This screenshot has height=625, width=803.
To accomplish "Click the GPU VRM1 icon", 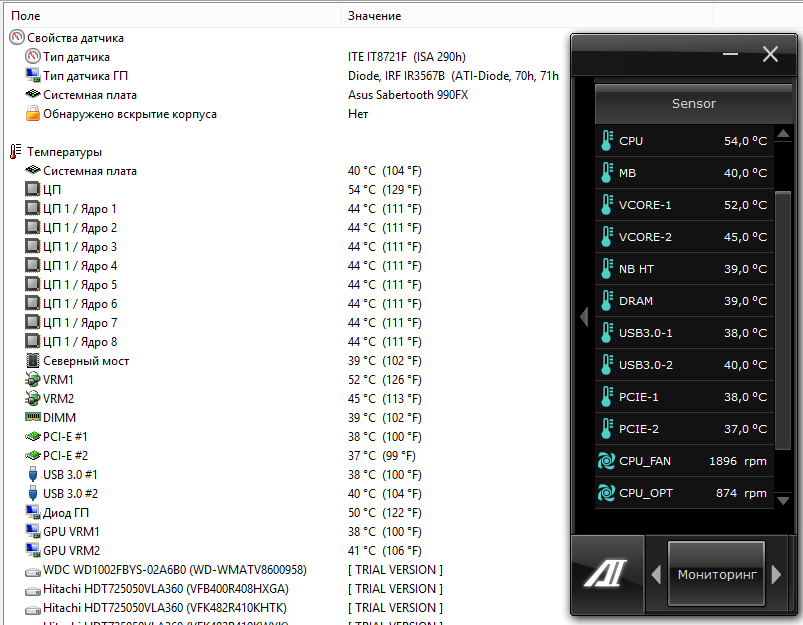I will [x=33, y=531].
